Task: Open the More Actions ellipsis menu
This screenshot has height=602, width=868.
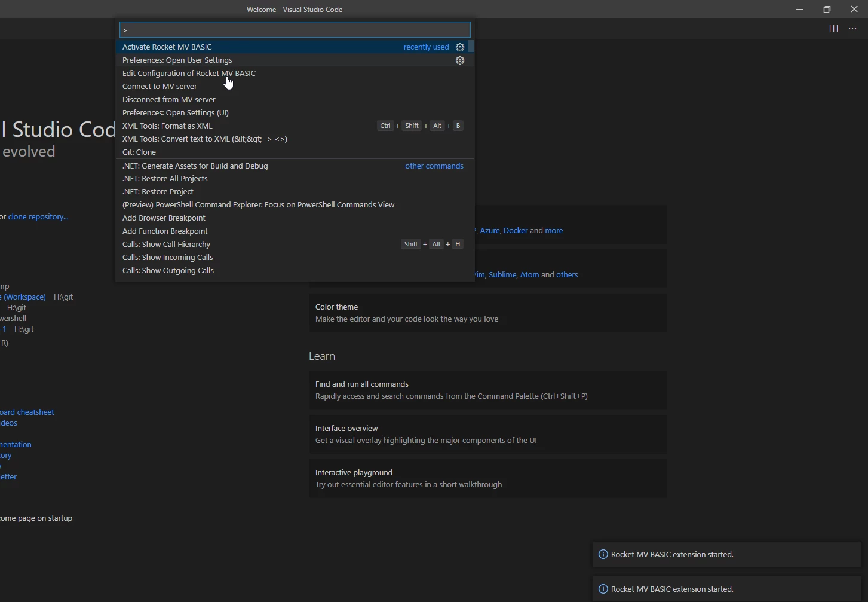Action: (852, 29)
